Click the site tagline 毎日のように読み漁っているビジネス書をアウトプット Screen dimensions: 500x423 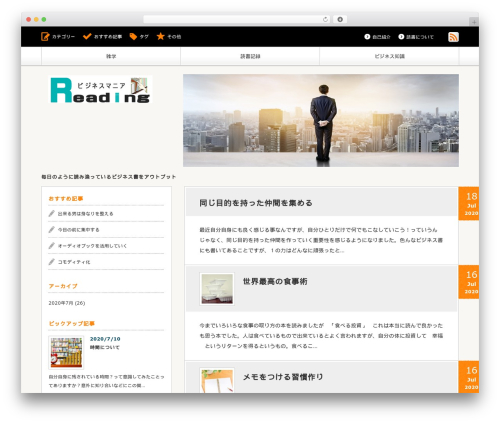click(109, 177)
